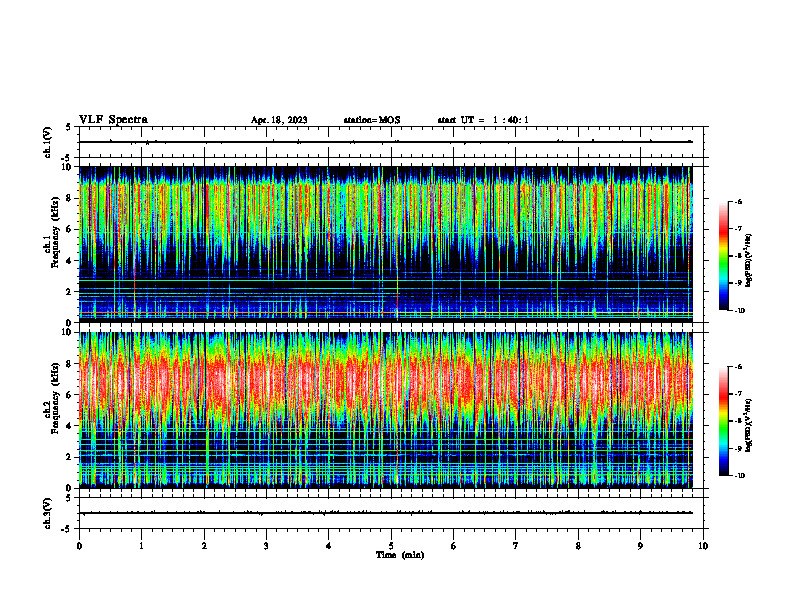Click the ch.1 frequency axis tick "8"

(x=70, y=198)
